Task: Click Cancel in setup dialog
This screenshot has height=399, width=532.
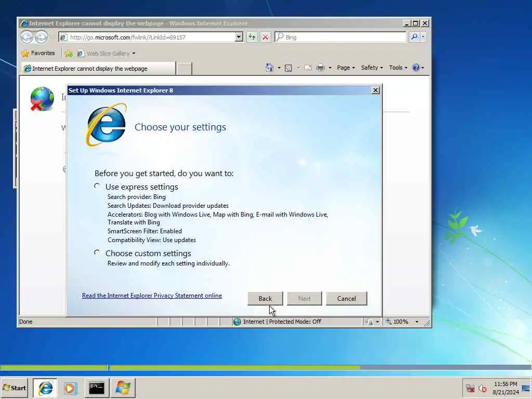Action: (x=347, y=299)
